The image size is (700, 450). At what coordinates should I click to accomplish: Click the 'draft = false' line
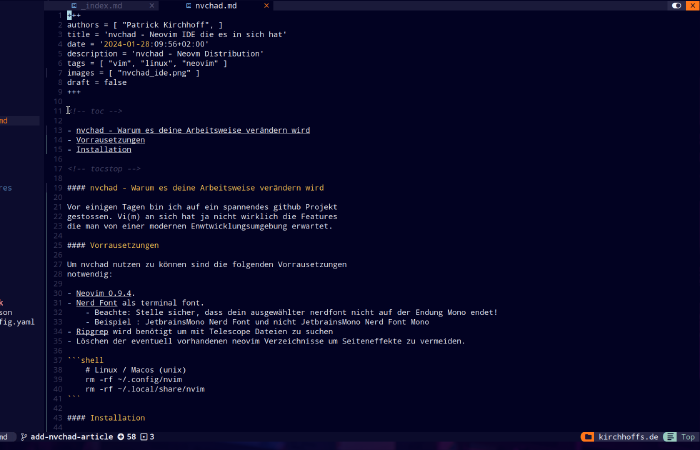point(97,83)
